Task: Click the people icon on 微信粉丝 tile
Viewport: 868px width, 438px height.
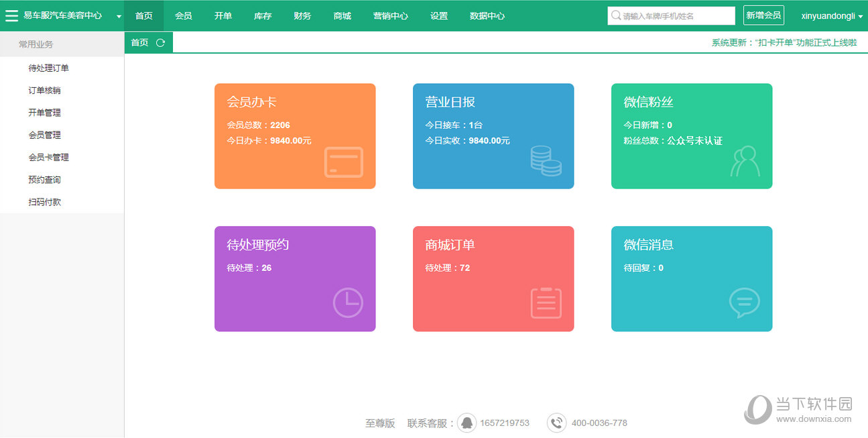Action: click(745, 162)
